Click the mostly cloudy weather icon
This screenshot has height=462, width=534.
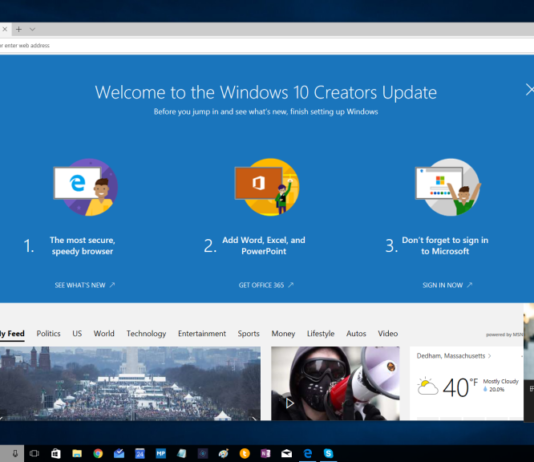click(x=427, y=386)
